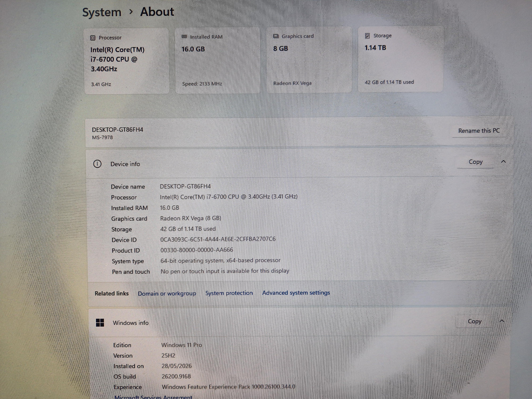The height and width of the screenshot is (399, 532).
Task: Collapse the Windows info section chevron
Action: tap(502, 321)
